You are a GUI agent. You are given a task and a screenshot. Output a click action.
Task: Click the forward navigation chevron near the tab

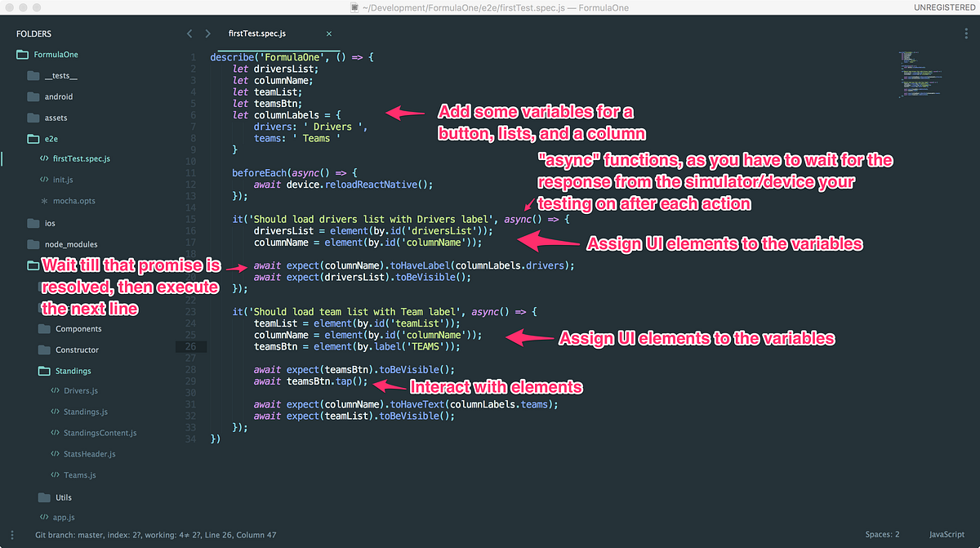pos(207,33)
